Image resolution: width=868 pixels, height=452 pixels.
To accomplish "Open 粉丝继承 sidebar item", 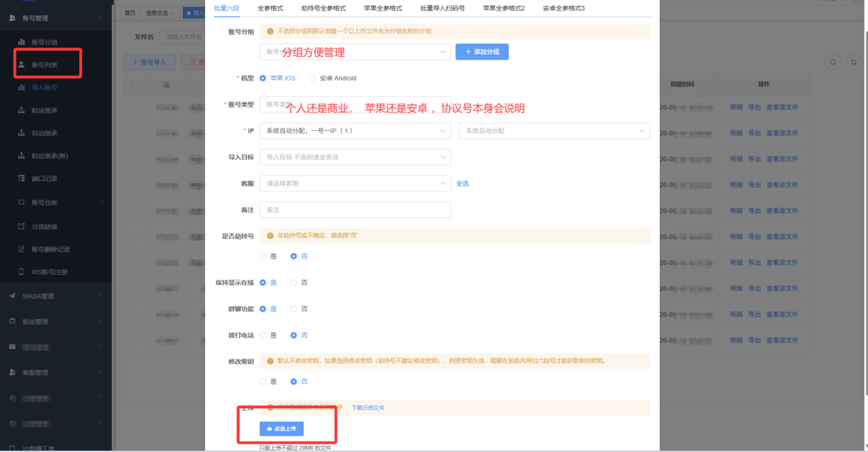I will (x=44, y=110).
